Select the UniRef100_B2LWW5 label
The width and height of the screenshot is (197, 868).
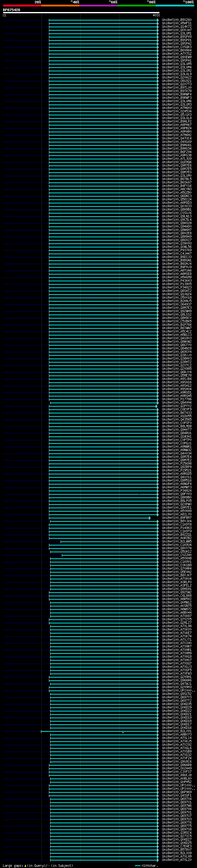(x=177, y=542)
